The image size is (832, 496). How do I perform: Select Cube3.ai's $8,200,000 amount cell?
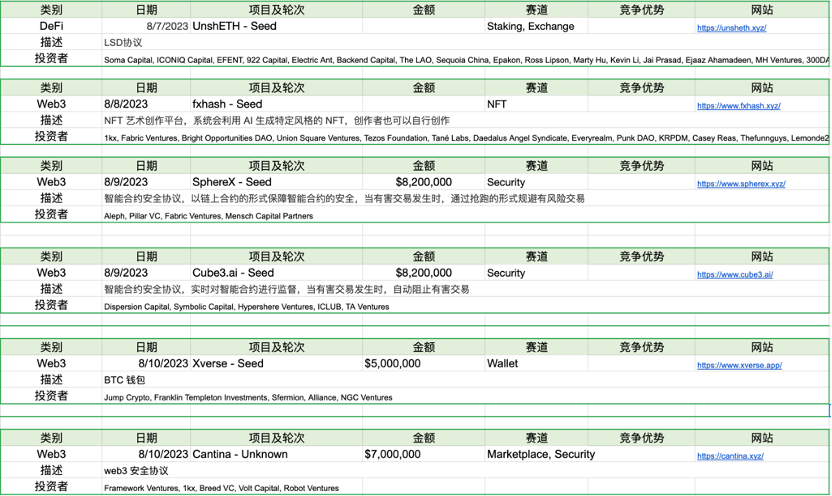pos(423,273)
